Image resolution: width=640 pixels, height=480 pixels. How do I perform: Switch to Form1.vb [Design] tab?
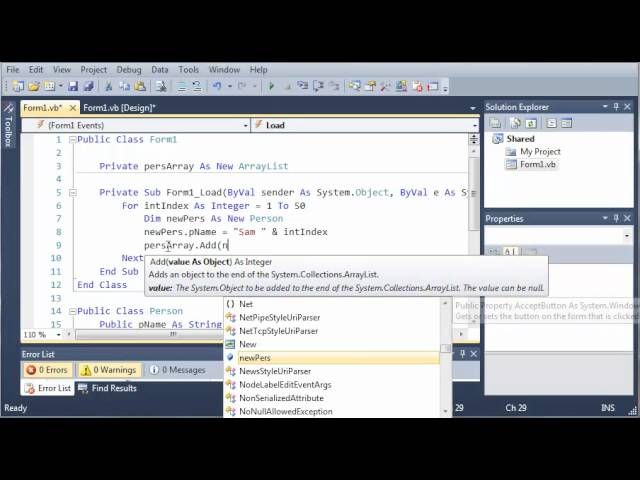click(119, 107)
